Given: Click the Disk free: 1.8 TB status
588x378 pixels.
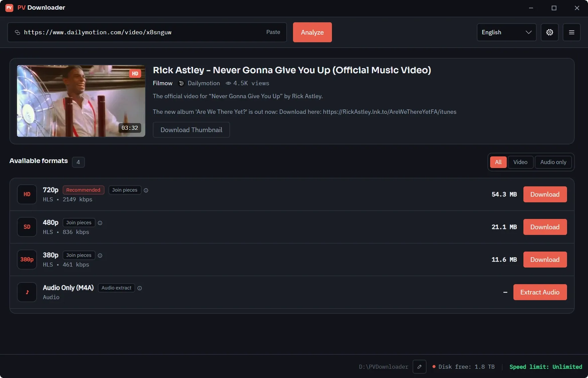Looking at the screenshot, I should click(x=463, y=367).
